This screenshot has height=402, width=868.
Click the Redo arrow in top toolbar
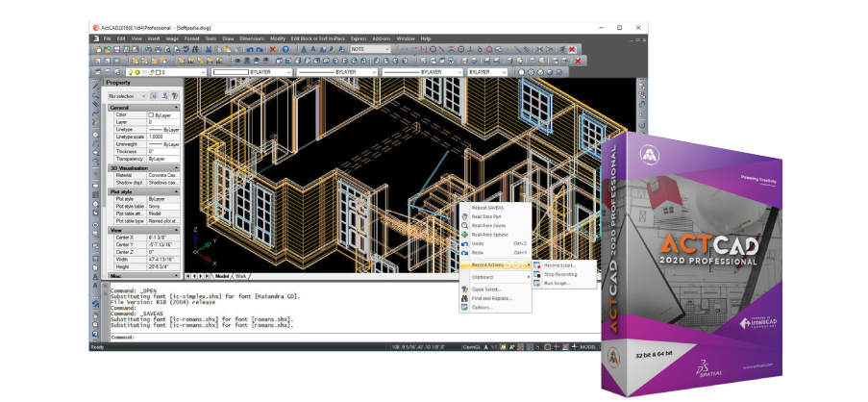pos(260,49)
